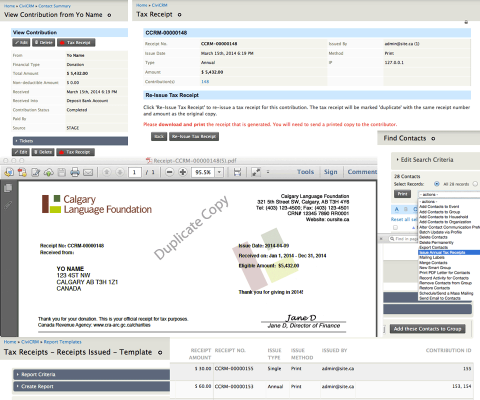
Task: Open the Sign pane in PDF viewer
Action: click(330, 172)
